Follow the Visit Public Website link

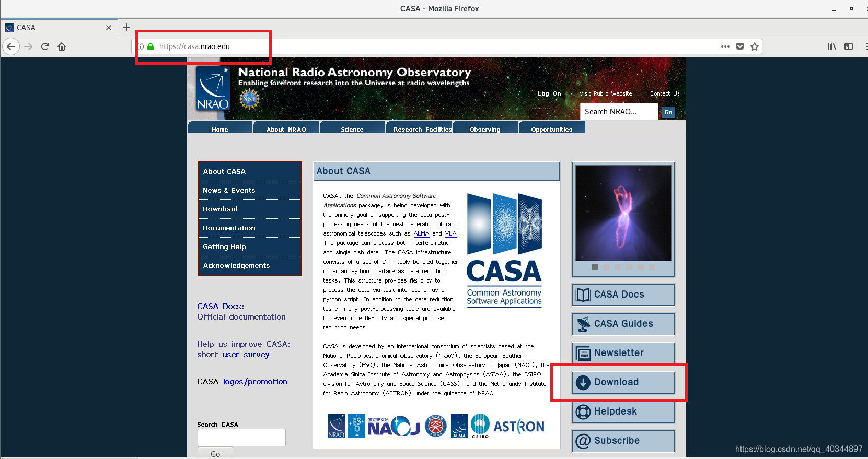click(606, 94)
